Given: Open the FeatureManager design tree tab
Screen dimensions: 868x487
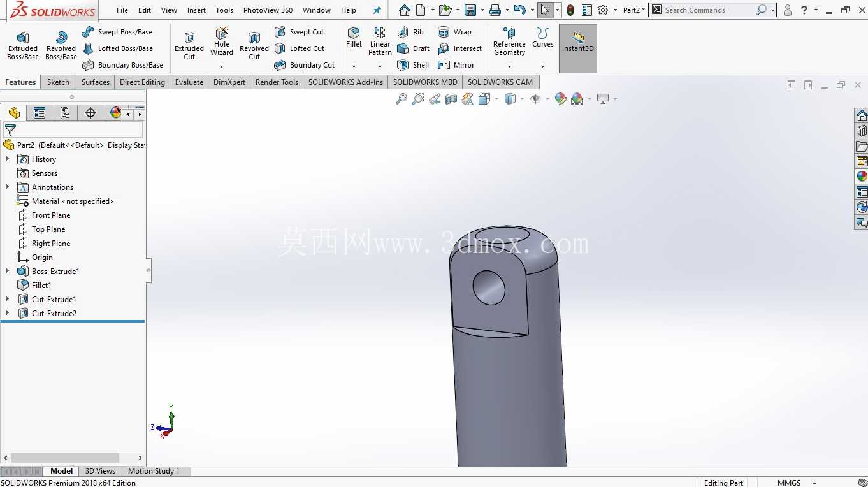Looking at the screenshot, I should click(14, 113).
